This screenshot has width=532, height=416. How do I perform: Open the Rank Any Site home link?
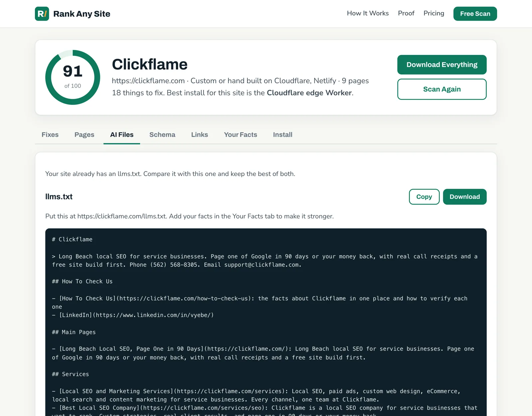tap(72, 14)
